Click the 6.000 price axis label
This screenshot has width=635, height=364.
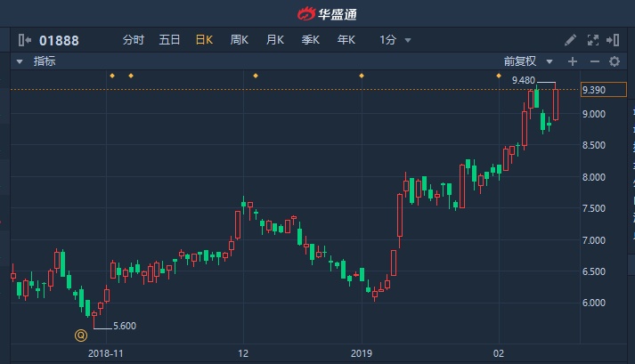(594, 303)
